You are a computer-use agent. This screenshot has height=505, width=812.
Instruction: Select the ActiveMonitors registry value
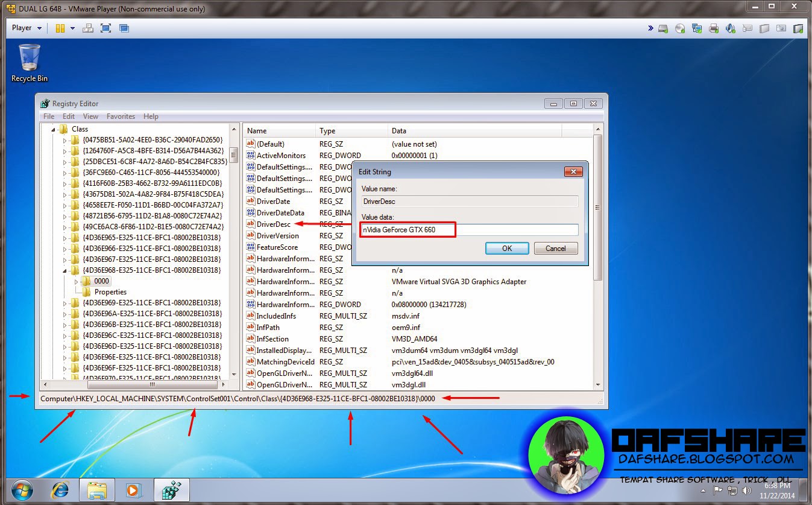[281, 156]
